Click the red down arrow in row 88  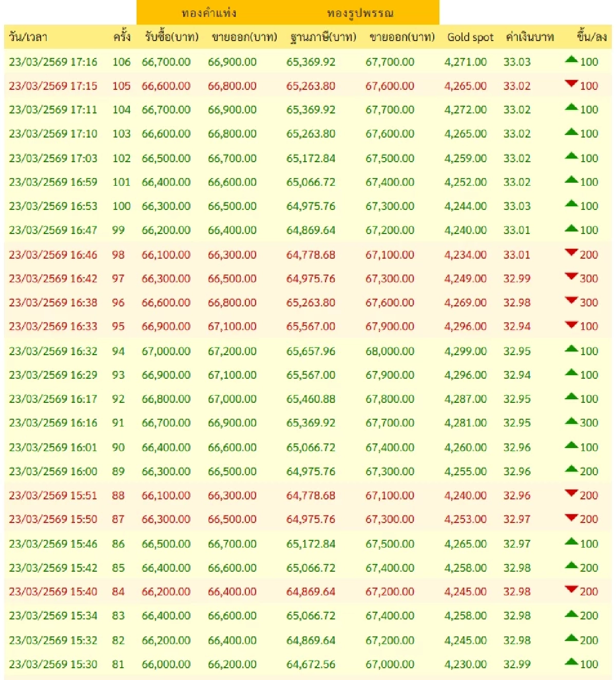pyautogui.click(x=571, y=493)
